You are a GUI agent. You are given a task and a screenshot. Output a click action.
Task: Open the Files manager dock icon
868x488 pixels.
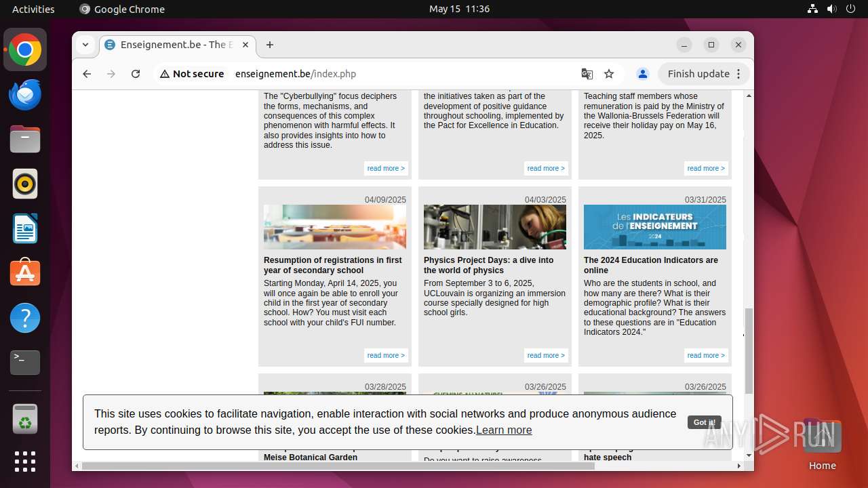coord(25,139)
